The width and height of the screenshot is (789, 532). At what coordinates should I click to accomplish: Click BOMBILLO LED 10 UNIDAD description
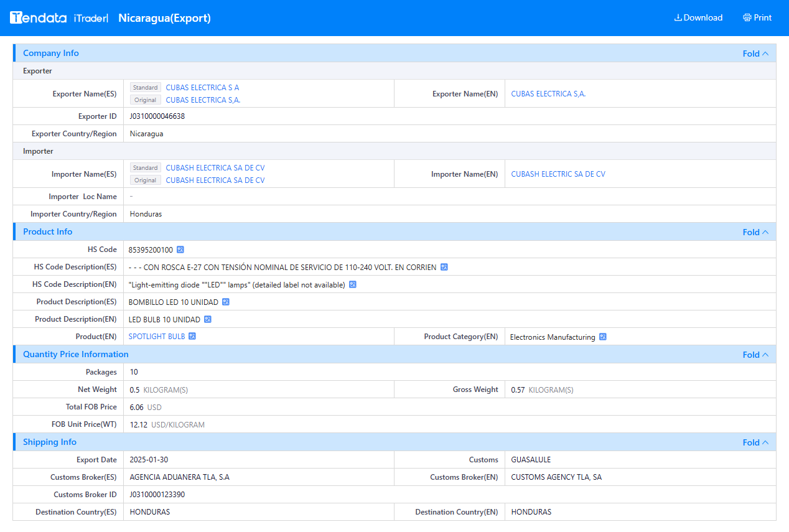[x=174, y=302]
